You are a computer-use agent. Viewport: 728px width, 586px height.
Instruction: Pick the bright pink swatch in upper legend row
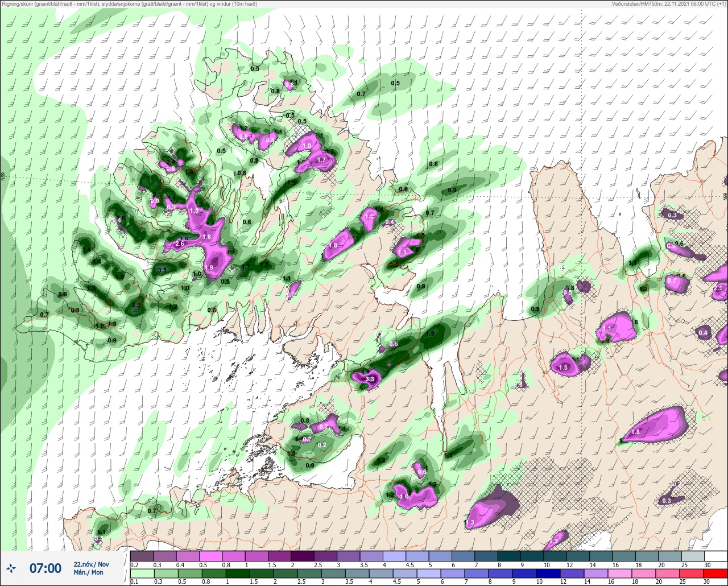coord(210,556)
